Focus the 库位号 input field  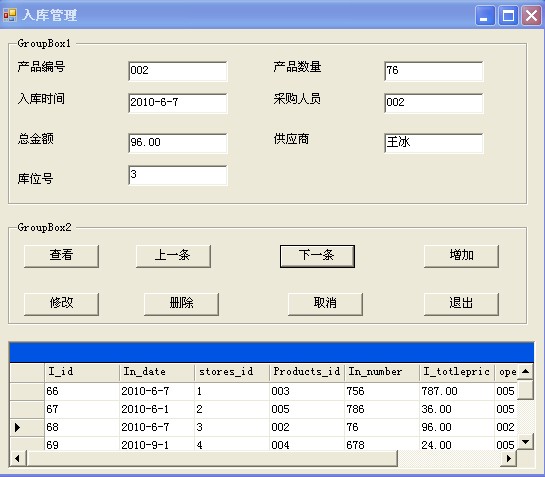178,175
